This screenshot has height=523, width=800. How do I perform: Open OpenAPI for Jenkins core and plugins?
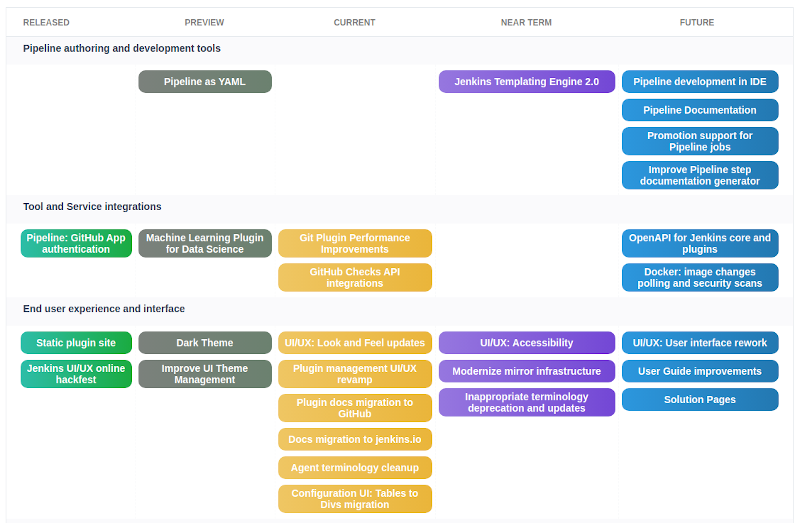click(699, 243)
